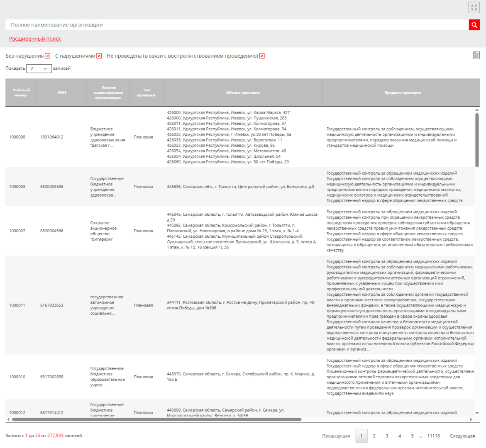The width and height of the screenshot is (486, 448).
Task: Toggle the 'С нарушениями' filter checkbox
Action: tap(99, 56)
